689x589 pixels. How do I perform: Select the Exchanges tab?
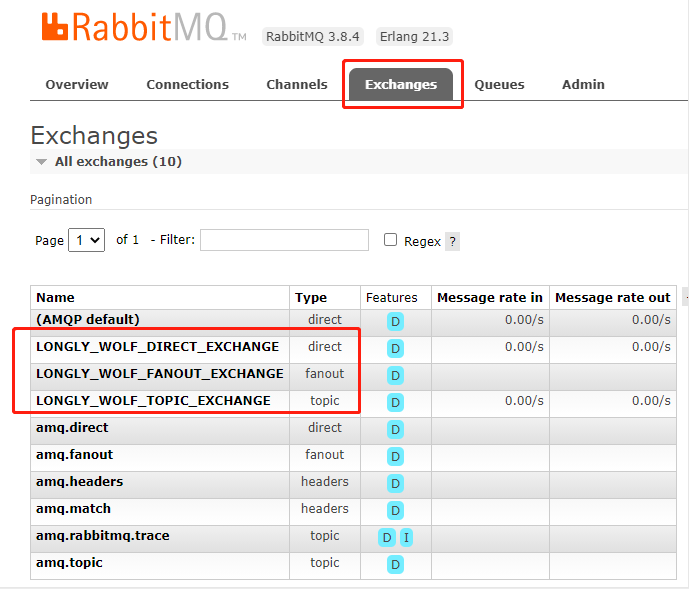pyautogui.click(x=401, y=84)
